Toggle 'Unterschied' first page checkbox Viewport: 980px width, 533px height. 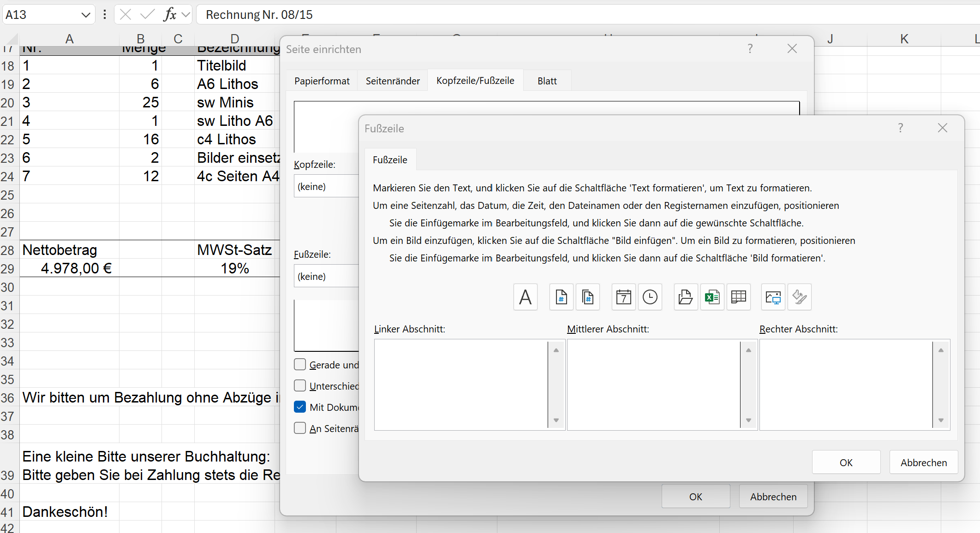point(300,386)
